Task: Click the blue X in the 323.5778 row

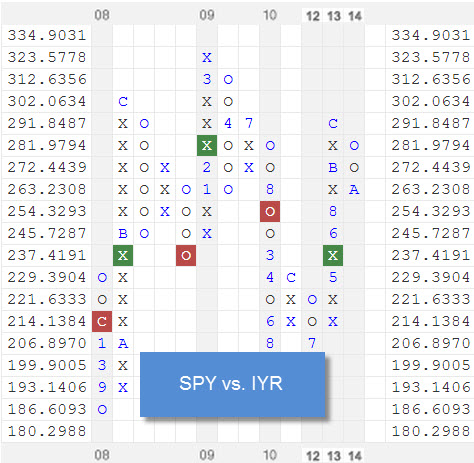Action: 207,57
